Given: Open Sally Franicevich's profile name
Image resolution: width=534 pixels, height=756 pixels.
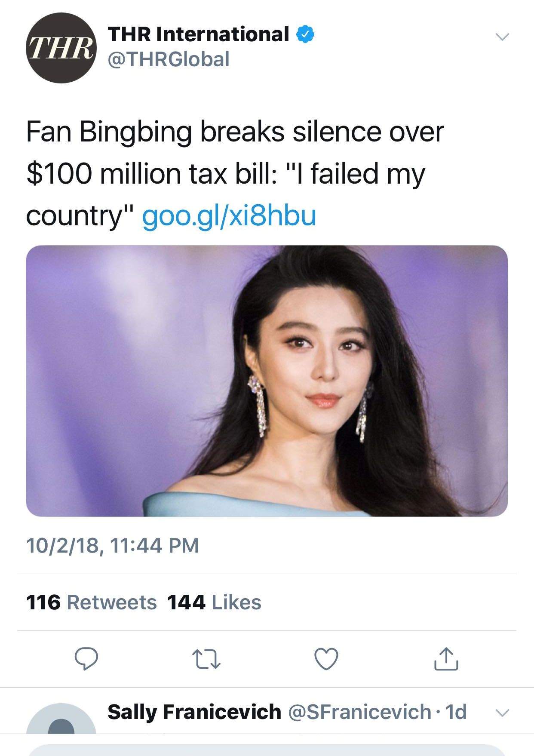Looking at the screenshot, I should (x=194, y=712).
